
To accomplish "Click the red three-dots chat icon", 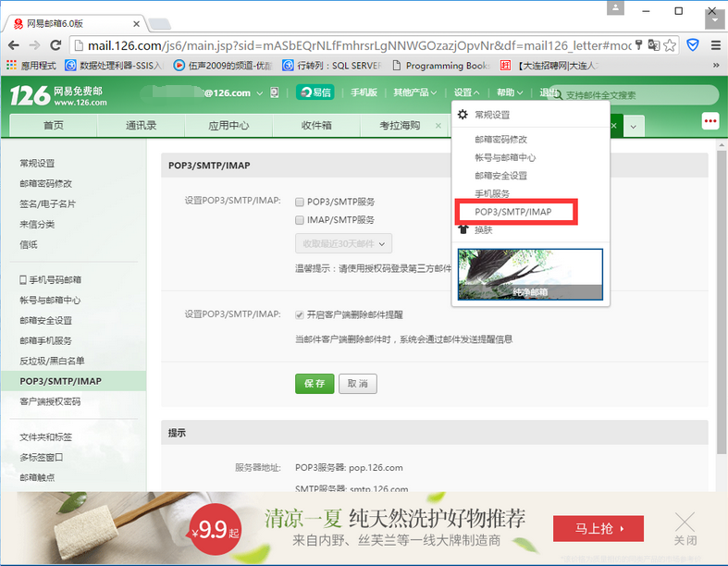I will (x=710, y=121).
